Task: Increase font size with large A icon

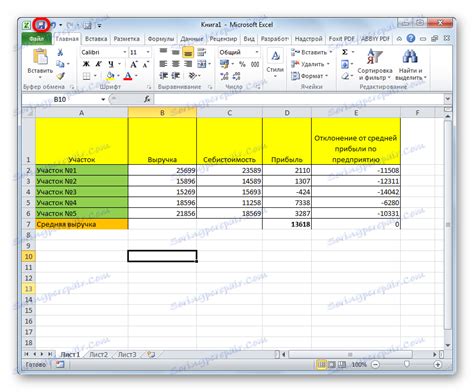Action: point(133,64)
